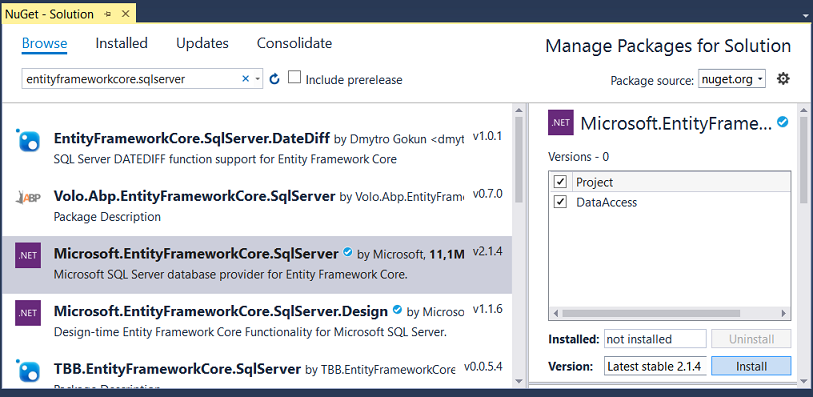Screen dimensions: 813x397
Task: Click the Volo.Abp package ABP logo
Action: [x=29, y=197]
